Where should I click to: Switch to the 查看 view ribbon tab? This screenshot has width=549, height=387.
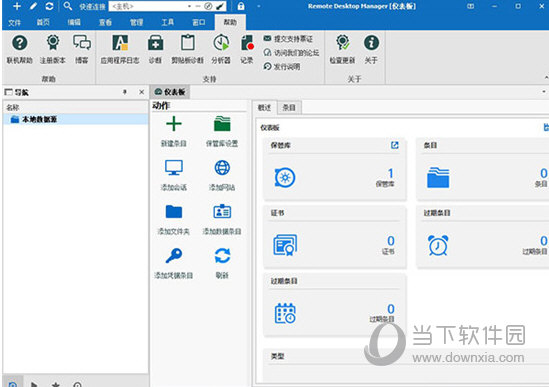pyautogui.click(x=105, y=22)
